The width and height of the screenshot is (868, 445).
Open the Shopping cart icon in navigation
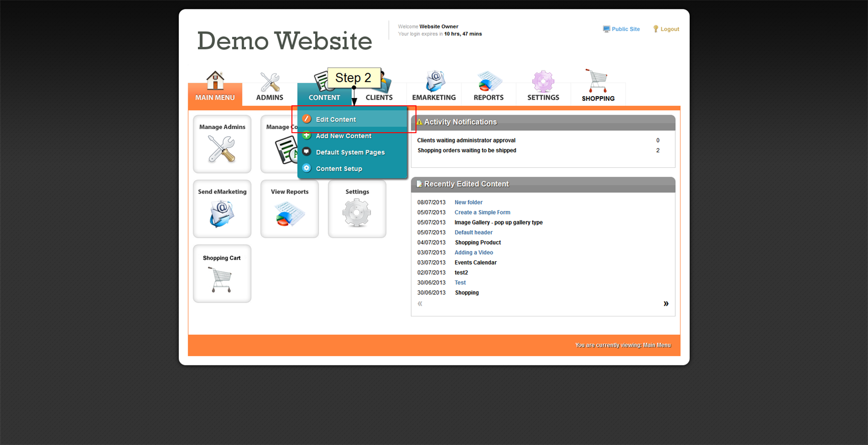[597, 81]
